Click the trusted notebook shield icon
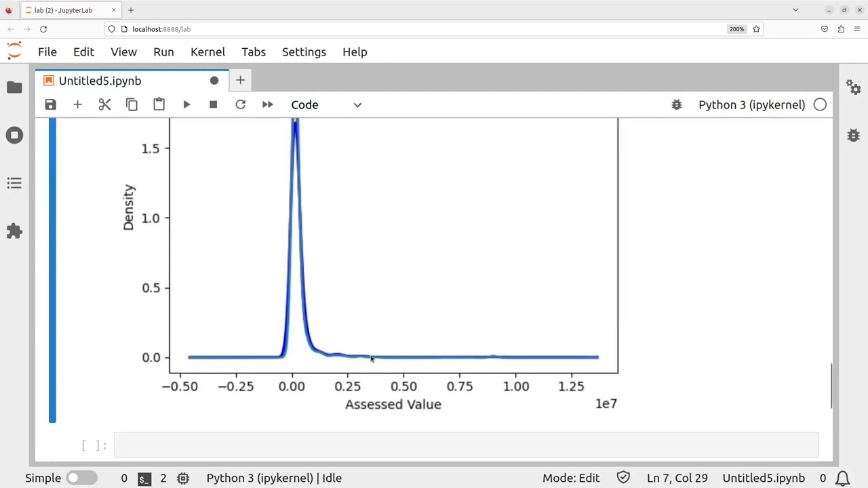The width and height of the screenshot is (868, 488). (623, 479)
